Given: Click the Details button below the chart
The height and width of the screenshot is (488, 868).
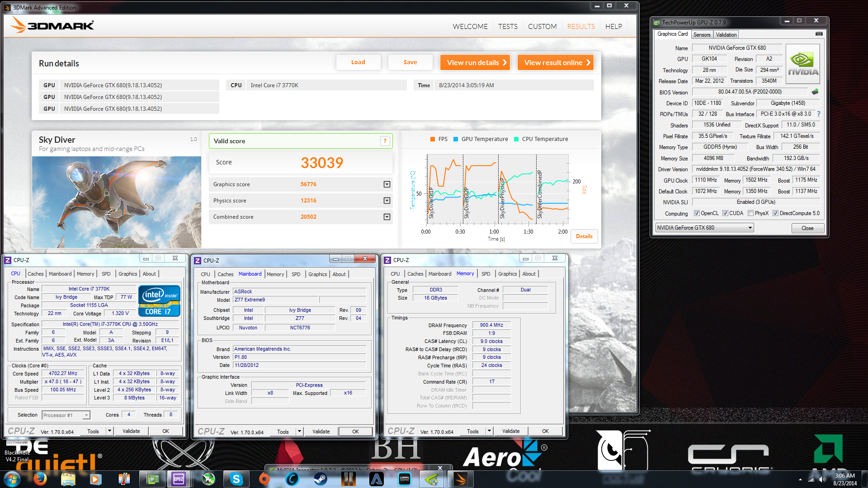Looking at the screenshot, I should coord(584,236).
